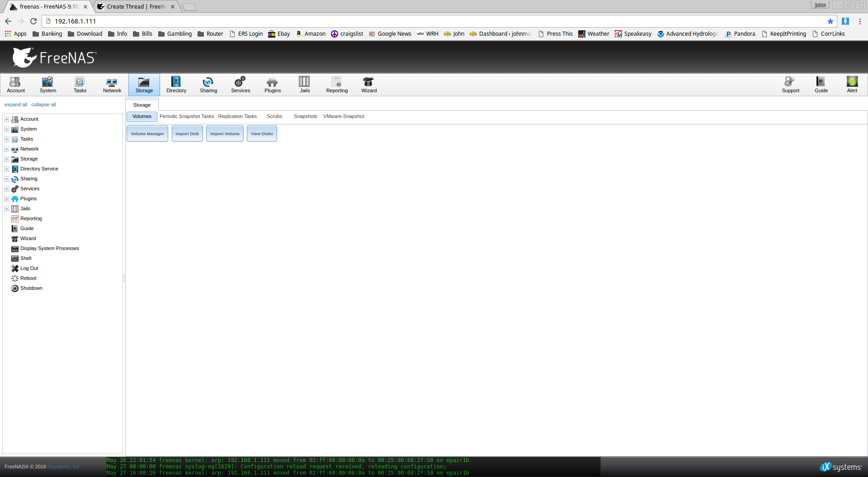This screenshot has height=477, width=868.
Task: Go back in browser history
Action: pos(8,21)
